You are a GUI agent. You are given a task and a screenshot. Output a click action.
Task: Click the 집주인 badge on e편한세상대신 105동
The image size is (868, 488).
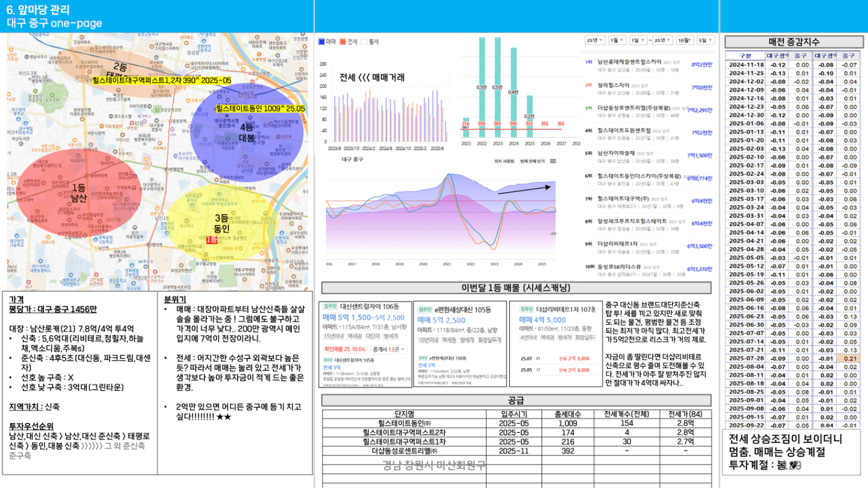click(x=424, y=309)
